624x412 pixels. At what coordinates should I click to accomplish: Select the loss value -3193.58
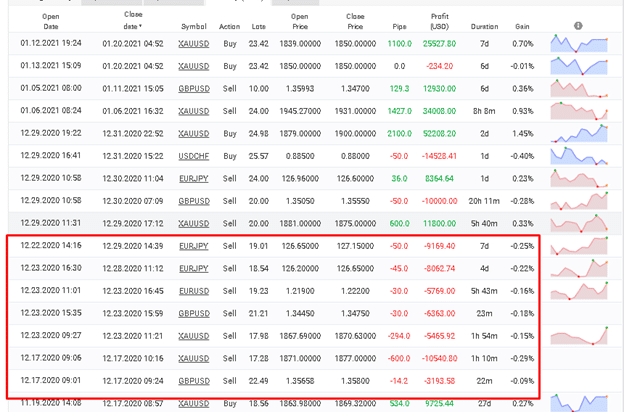coord(439,381)
